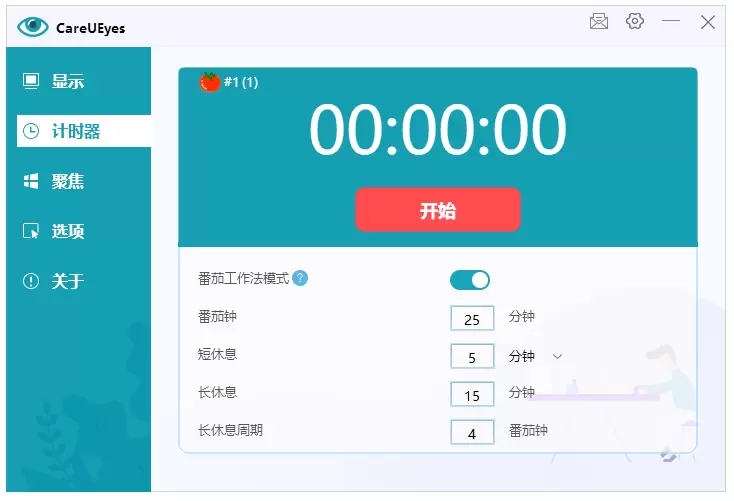
Task: Click the 番茄工作法模式 label
Action: tap(243, 278)
